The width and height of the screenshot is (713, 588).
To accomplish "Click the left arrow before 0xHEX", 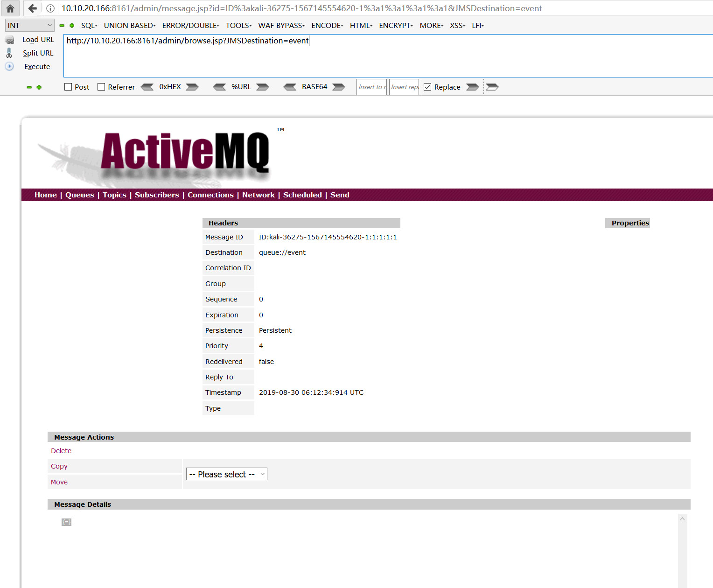I will 147,87.
